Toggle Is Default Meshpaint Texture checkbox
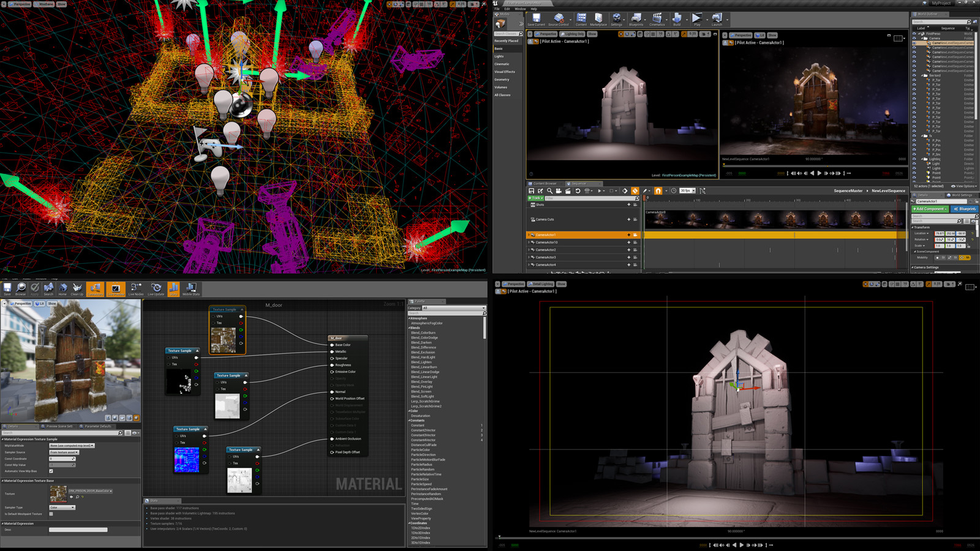 coord(51,514)
